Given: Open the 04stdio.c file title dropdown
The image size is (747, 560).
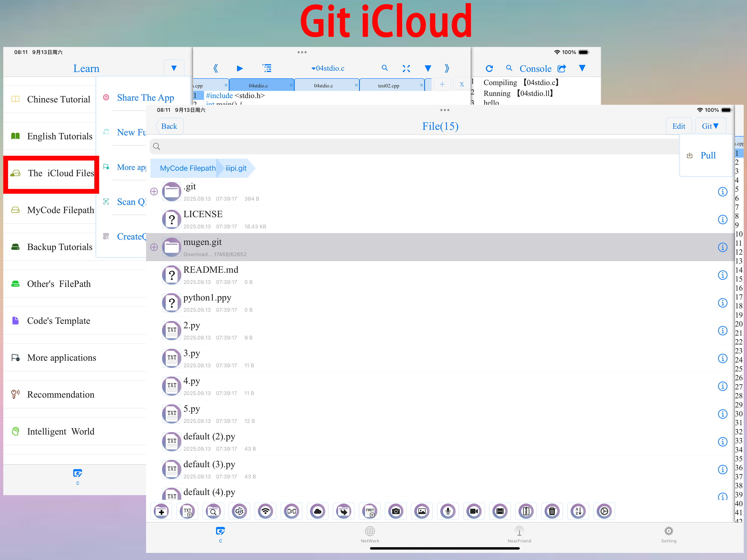Looking at the screenshot, I should click(328, 69).
